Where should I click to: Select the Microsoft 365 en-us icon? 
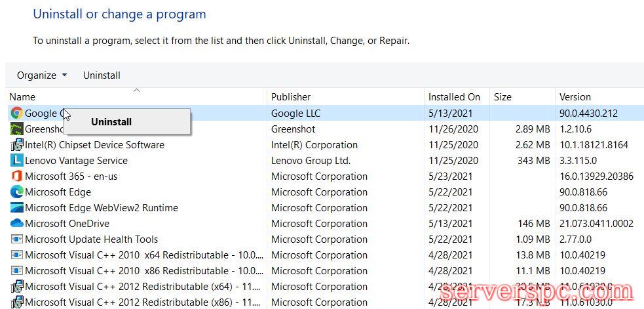tap(17, 176)
